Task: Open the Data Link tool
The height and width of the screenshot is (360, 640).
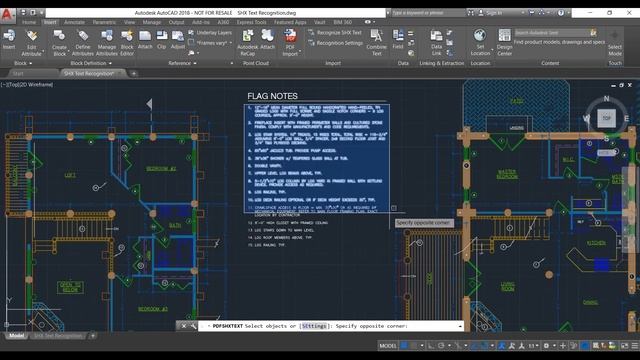Action: click(x=436, y=42)
